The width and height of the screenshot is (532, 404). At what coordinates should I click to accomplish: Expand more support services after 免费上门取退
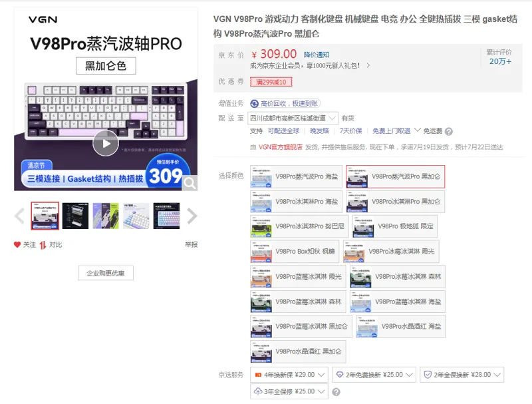(x=418, y=130)
